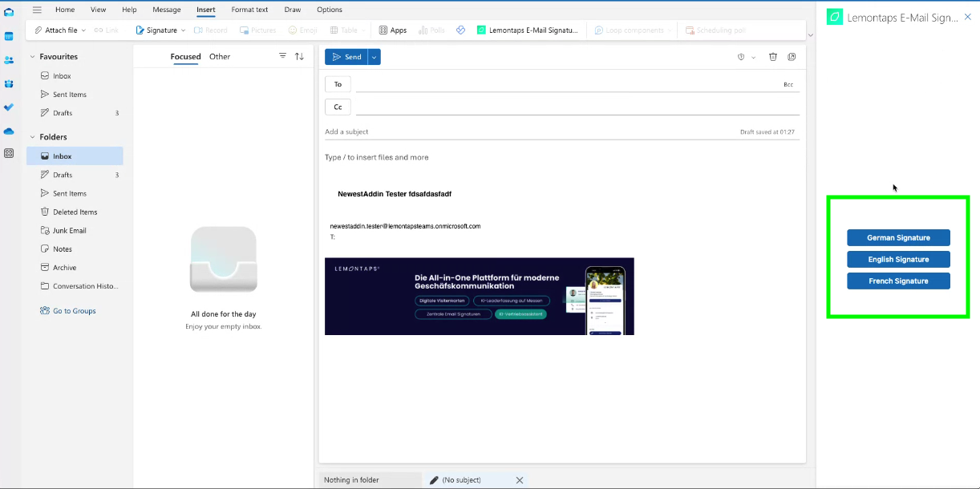Expand the Send options dropdown arrow
The image size is (980, 489).
374,57
